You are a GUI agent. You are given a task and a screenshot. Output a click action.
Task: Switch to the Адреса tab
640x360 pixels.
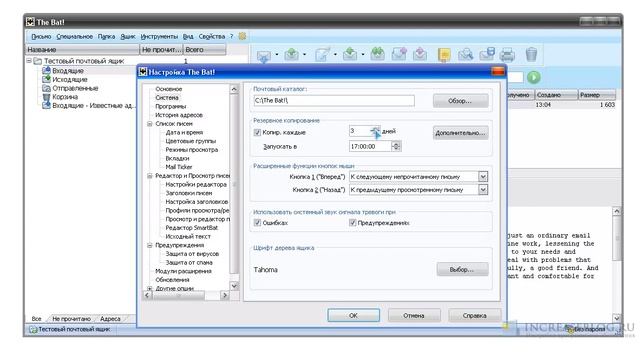coord(110,318)
